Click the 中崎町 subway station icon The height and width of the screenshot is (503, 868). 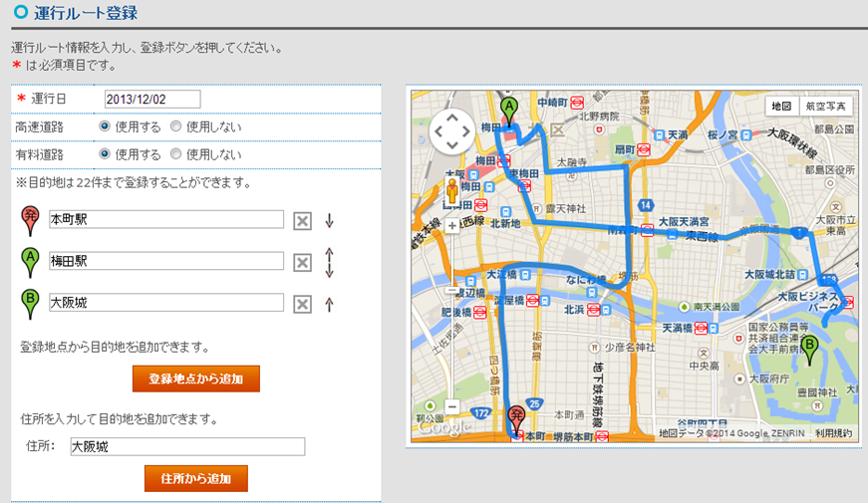tap(577, 103)
